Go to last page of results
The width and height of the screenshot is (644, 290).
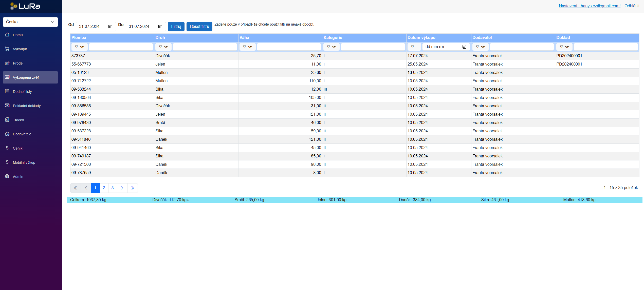point(133,188)
